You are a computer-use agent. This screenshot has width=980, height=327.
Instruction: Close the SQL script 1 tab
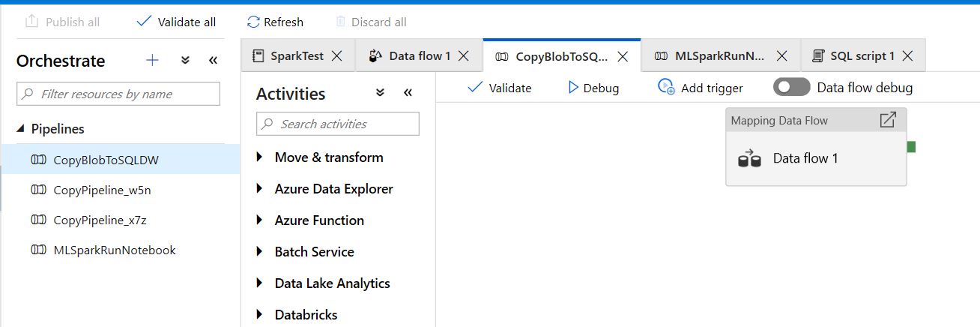click(907, 55)
